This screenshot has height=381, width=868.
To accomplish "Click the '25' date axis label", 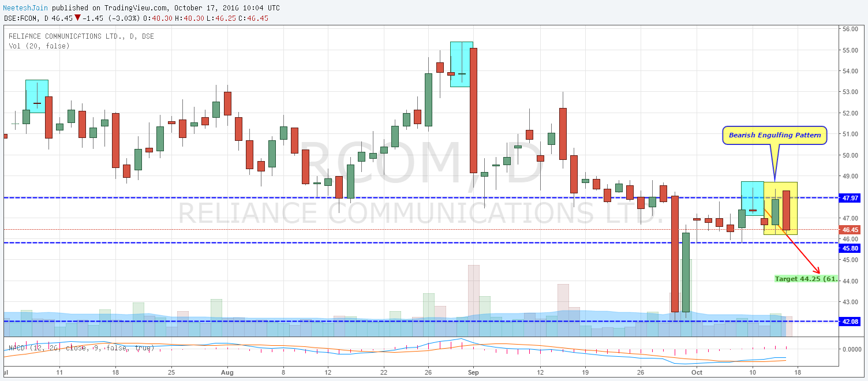I will pos(171,373).
